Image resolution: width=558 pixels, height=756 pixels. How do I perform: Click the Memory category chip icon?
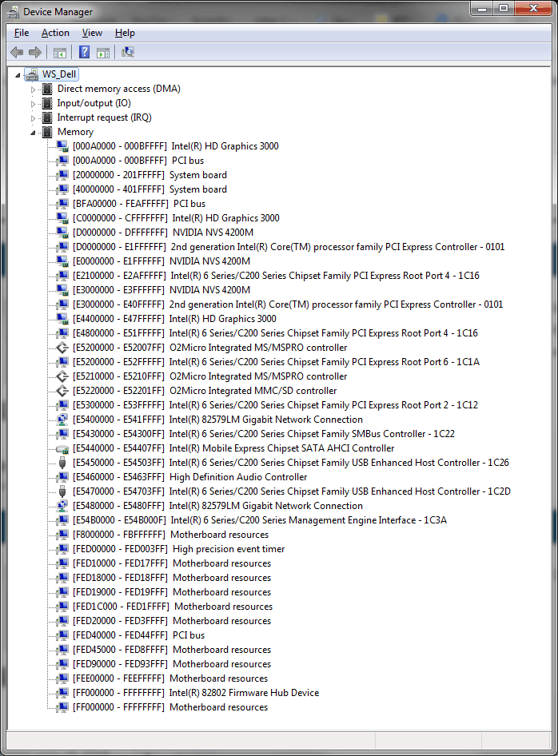[x=47, y=132]
